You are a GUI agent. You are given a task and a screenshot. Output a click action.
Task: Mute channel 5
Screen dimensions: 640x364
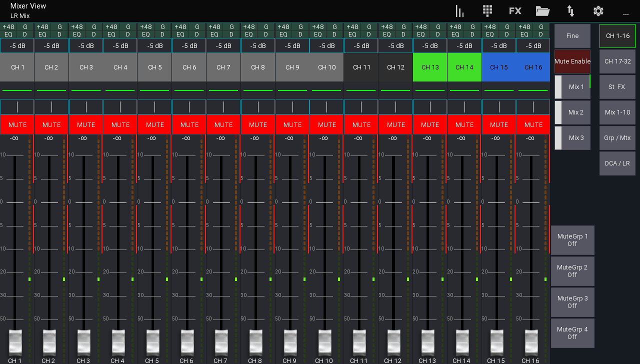pyautogui.click(x=154, y=124)
